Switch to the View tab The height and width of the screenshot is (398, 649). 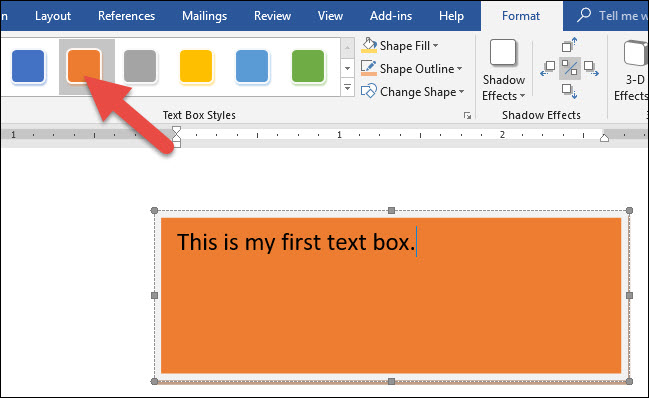pos(330,16)
